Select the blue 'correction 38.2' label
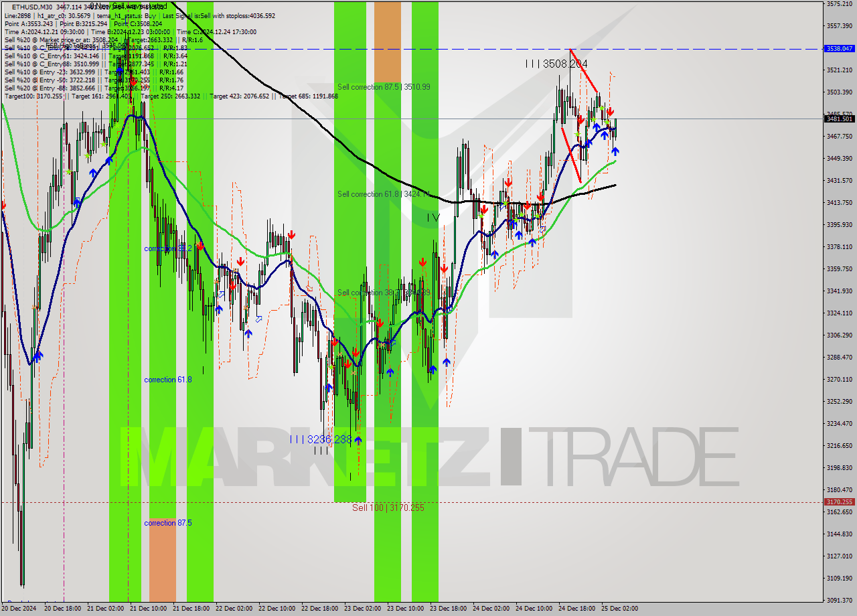The image size is (857, 616). 168,248
